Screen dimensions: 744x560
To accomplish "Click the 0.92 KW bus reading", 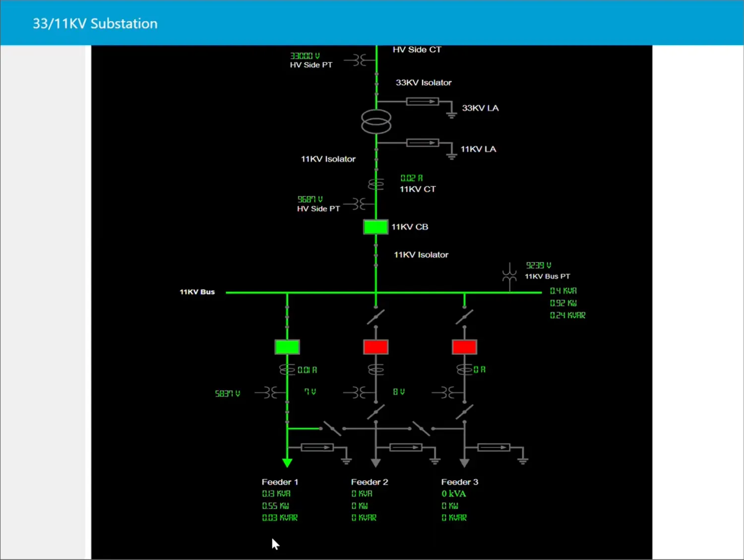I will tap(563, 303).
